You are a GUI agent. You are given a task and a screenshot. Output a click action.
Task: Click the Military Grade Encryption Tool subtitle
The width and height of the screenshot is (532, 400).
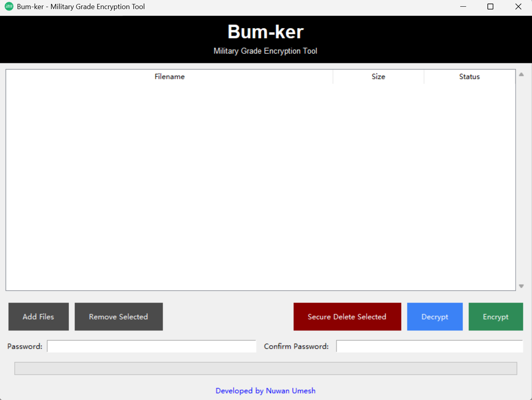click(265, 51)
